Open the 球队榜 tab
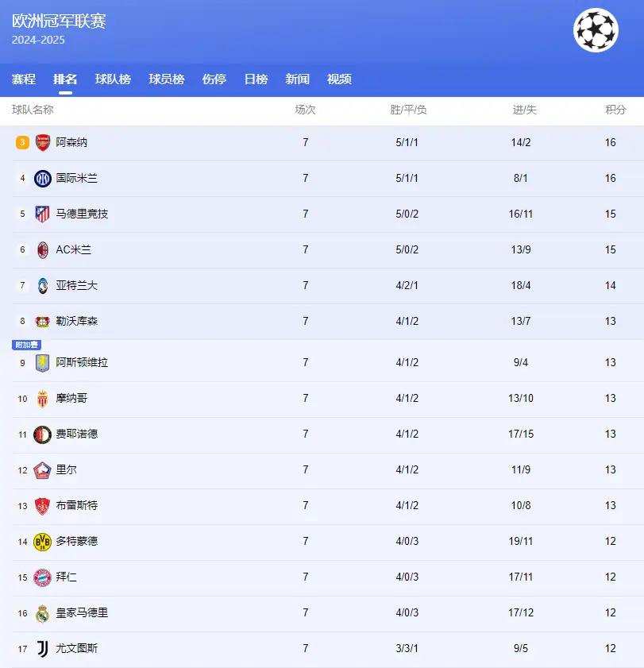644x668 pixels. 113,79
